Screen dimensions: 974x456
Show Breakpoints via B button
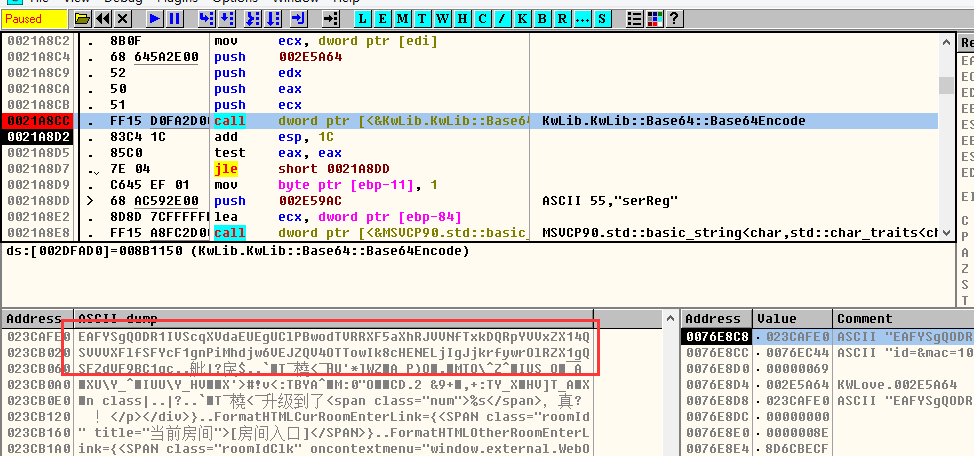click(x=542, y=19)
